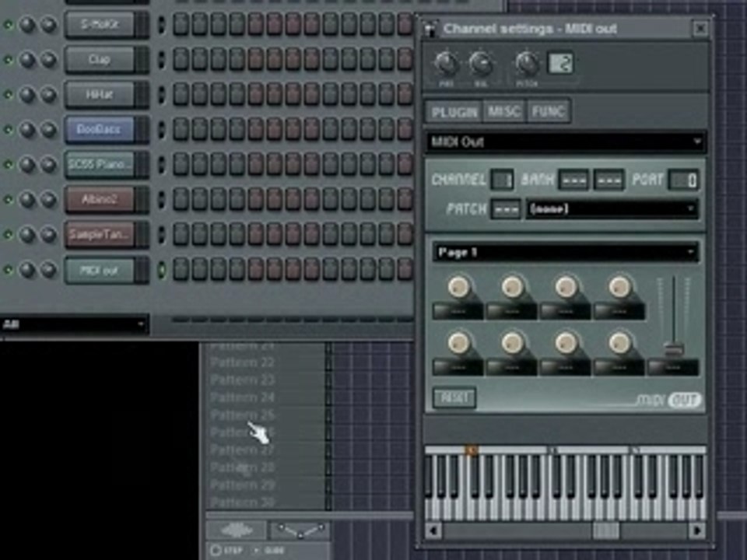The width and height of the screenshot is (747, 560).
Task: Enable the STEP option below the pattern list
Action: point(226,551)
